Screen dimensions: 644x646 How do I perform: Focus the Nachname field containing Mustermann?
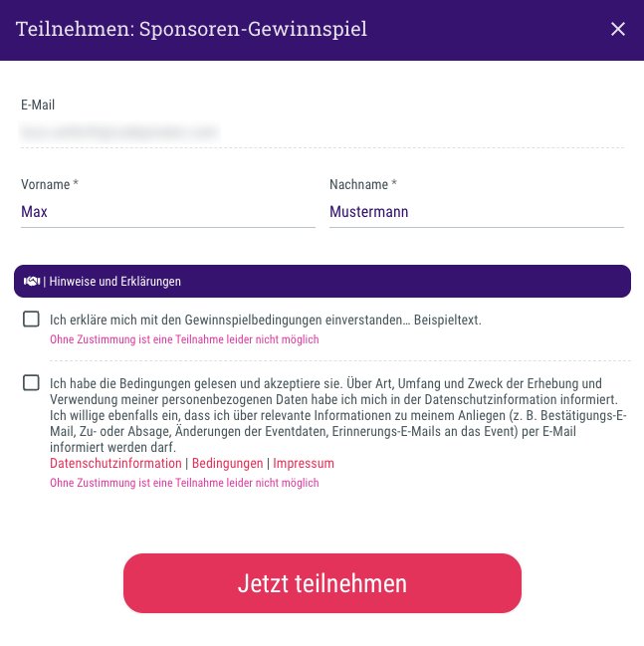pos(476,212)
